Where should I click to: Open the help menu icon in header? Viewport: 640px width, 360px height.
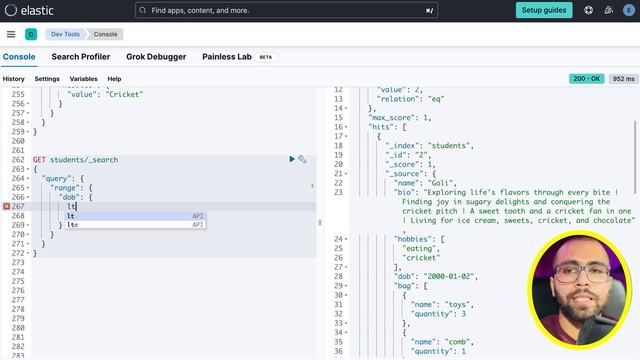coord(588,10)
